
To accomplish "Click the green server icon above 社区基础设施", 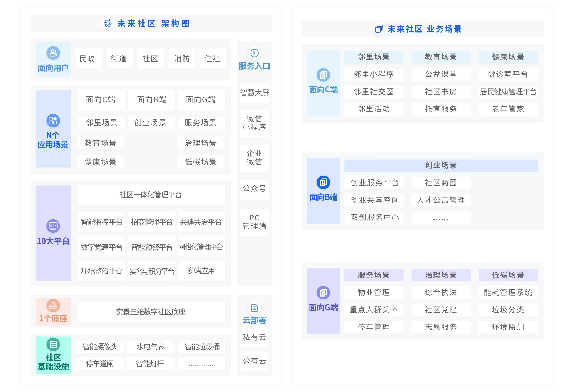I will pos(53,344).
